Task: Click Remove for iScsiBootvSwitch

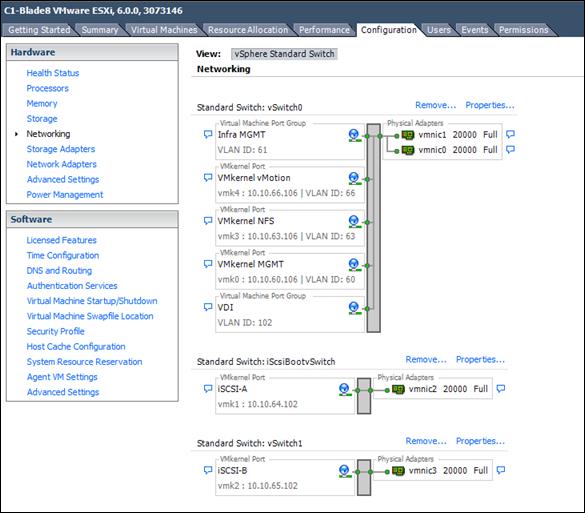Action: click(x=426, y=360)
